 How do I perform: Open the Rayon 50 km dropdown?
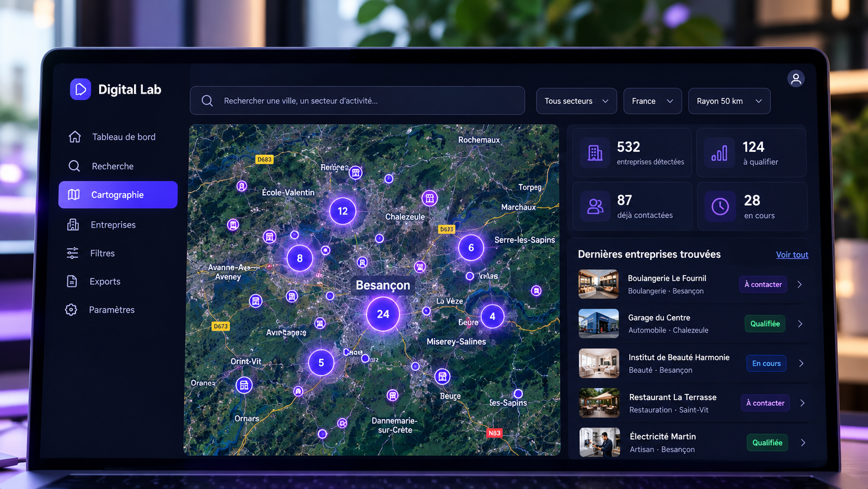pos(729,101)
